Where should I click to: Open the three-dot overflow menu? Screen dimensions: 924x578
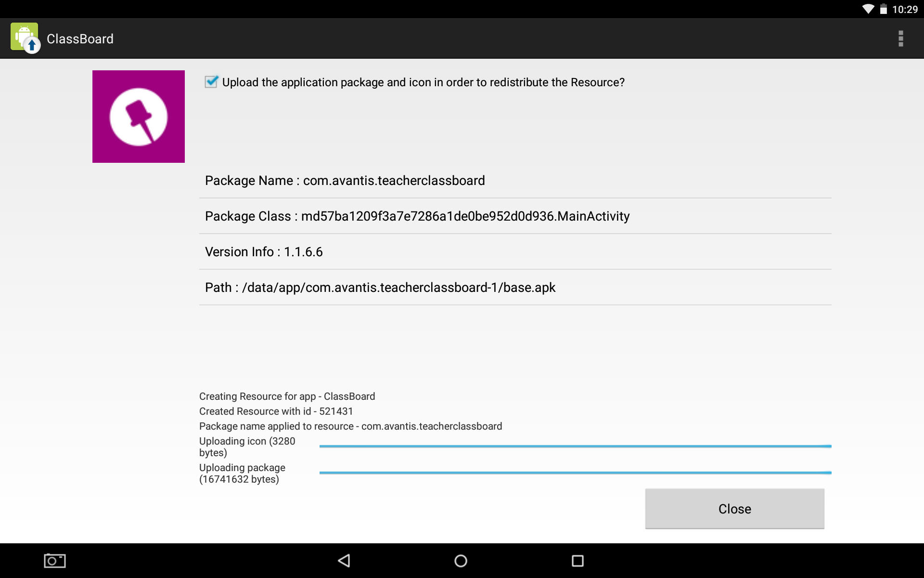coord(900,39)
